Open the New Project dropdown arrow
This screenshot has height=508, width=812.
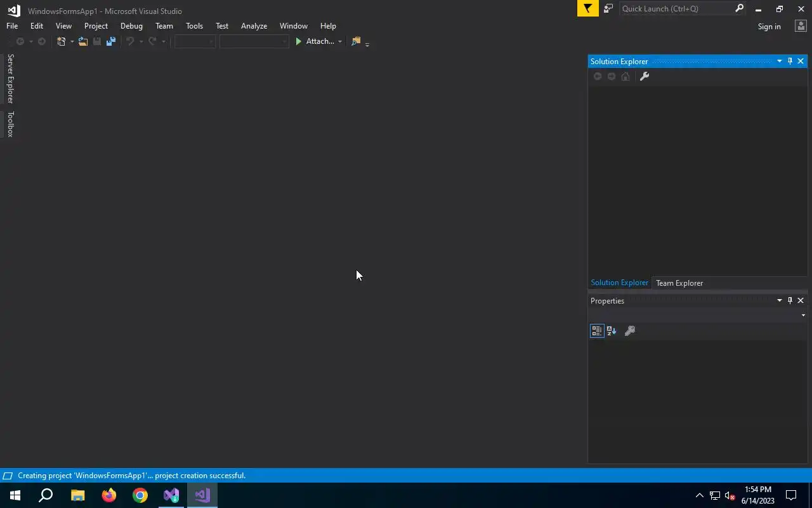coord(72,41)
